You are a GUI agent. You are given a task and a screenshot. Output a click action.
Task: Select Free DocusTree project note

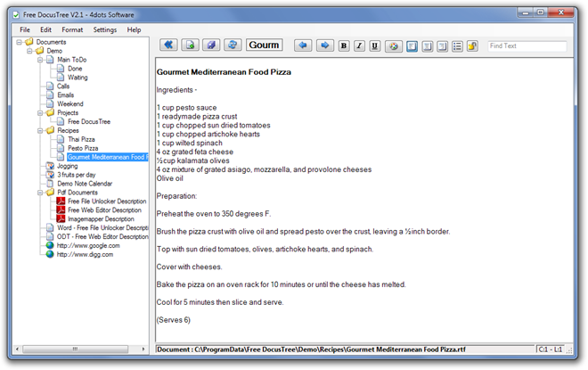(89, 121)
